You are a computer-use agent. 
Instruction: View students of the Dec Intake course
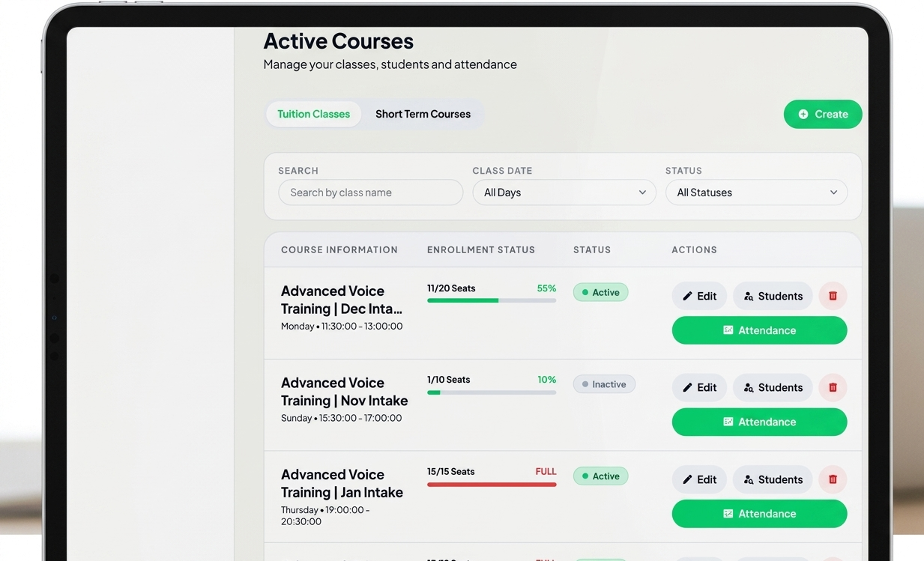click(773, 296)
